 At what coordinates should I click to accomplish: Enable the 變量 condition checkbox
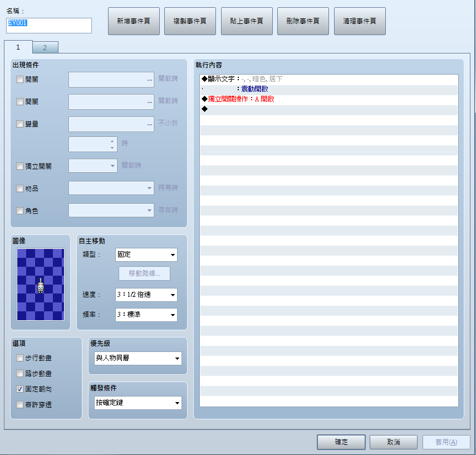click(x=19, y=124)
